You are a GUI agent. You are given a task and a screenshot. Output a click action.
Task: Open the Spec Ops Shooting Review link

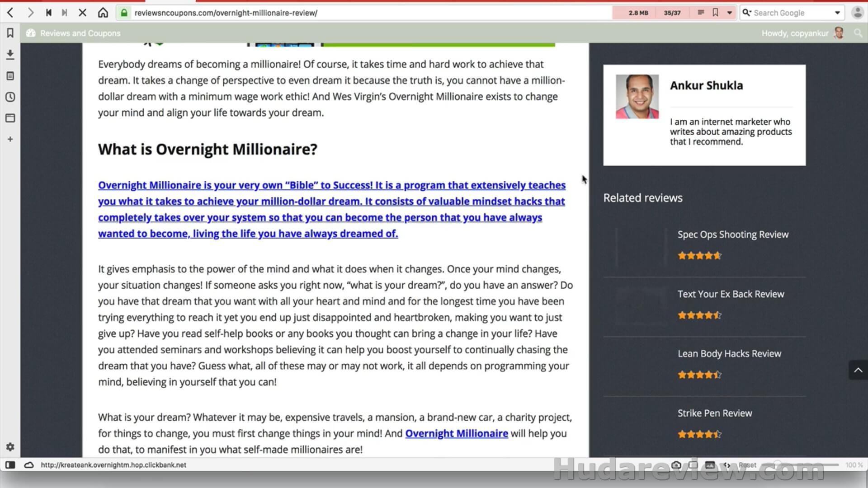(x=733, y=235)
